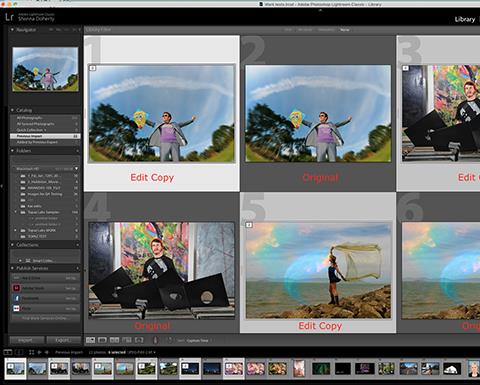The image size is (480, 385).
Task: Click the Export button
Action: coord(63,340)
